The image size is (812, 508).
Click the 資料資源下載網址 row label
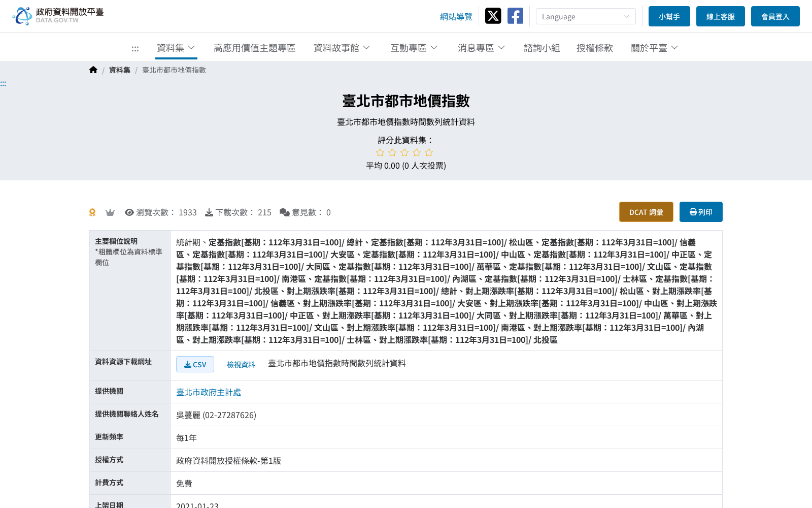pyautogui.click(x=123, y=362)
